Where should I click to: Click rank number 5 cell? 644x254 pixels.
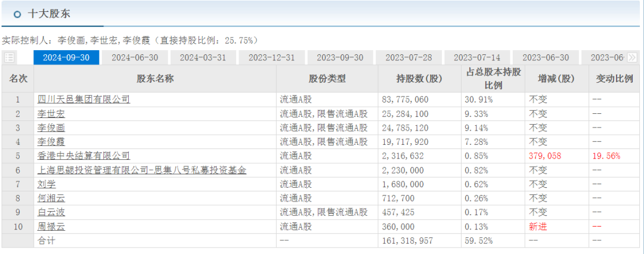pyautogui.click(x=18, y=156)
